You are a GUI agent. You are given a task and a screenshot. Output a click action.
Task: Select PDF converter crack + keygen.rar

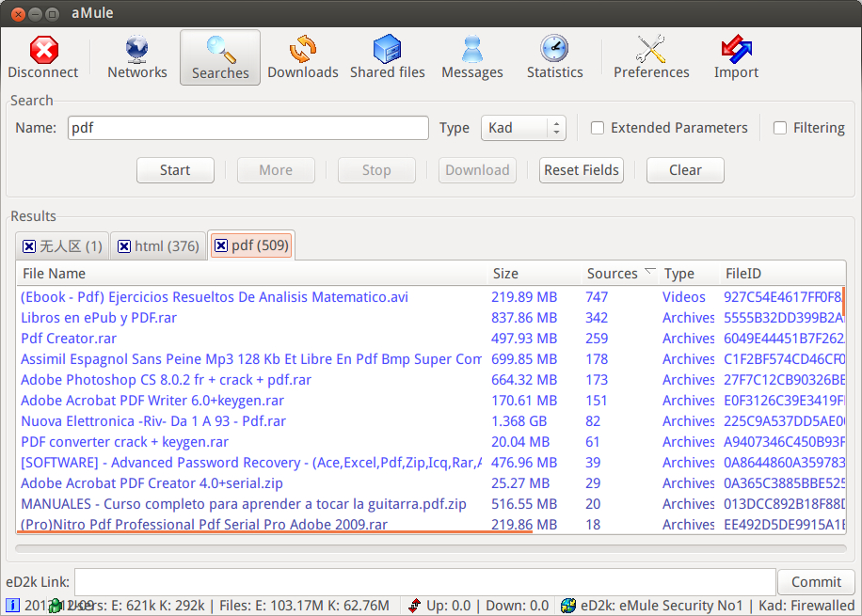(431, 442)
